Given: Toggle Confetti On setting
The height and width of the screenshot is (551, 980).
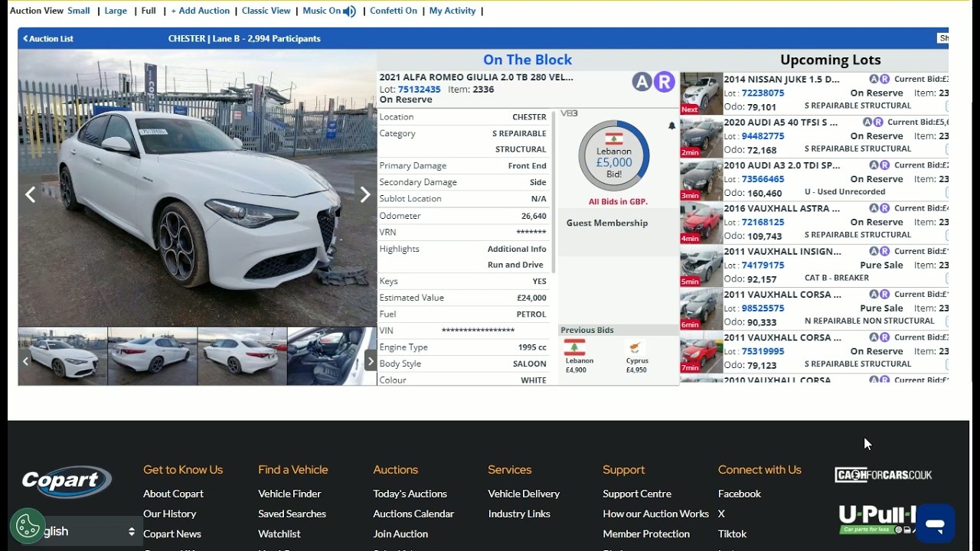Looking at the screenshot, I should tap(394, 11).
